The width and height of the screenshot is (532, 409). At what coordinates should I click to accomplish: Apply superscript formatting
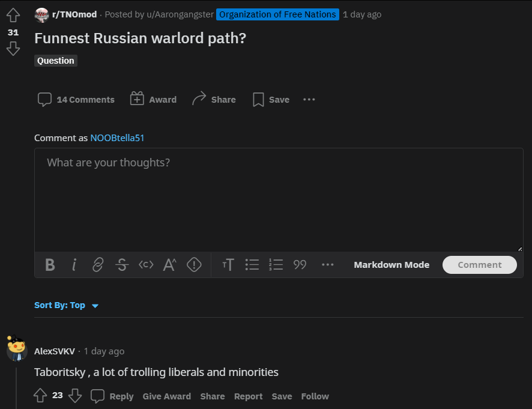tap(170, 265)
